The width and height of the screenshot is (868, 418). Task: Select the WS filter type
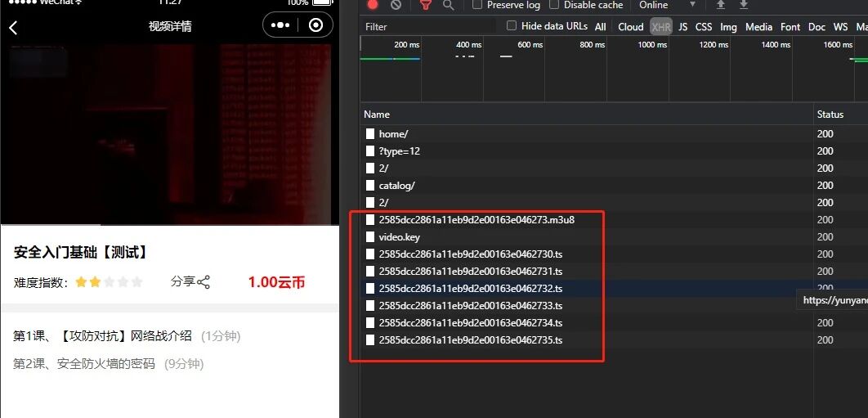[x=840, y=27]
